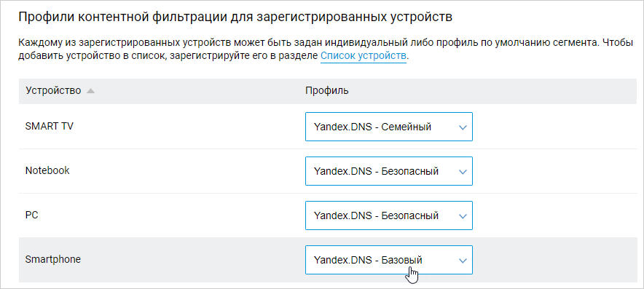Follow the Список устройств link

[x=363, y=56]
